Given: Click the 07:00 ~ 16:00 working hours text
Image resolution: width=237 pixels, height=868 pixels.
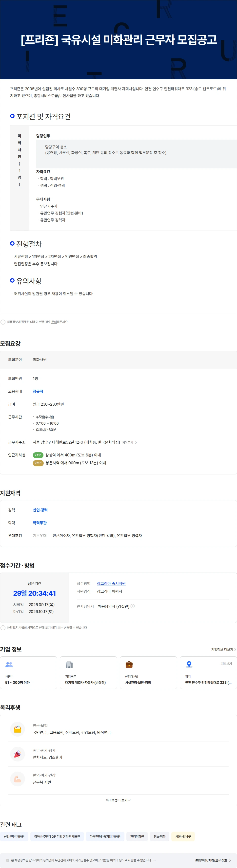Looking at the screenshot, I should coord(47,423).
